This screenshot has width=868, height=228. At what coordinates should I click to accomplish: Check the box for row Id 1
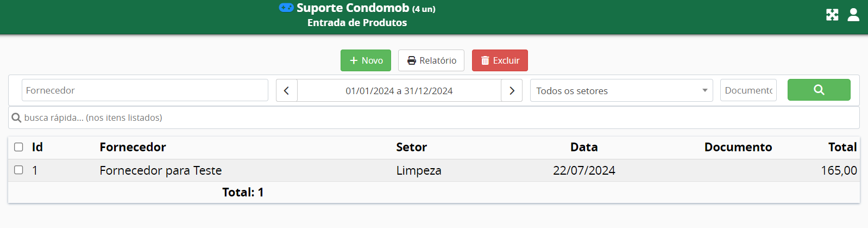18,170
